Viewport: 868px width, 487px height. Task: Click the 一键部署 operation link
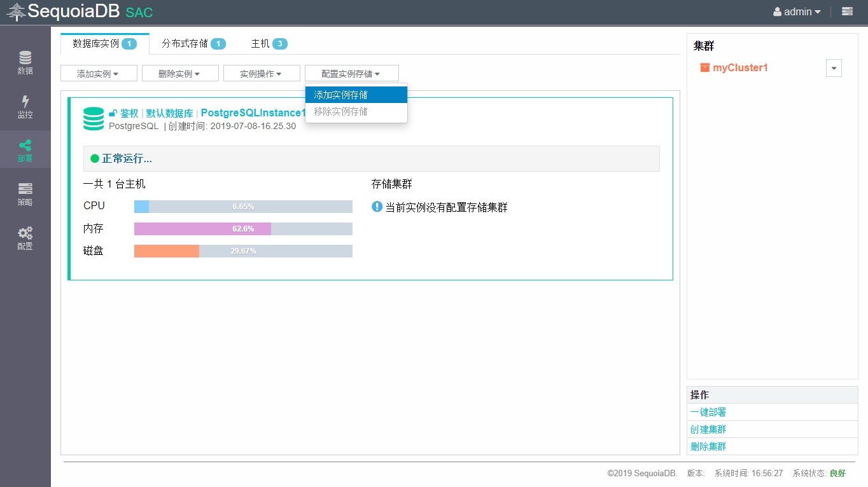[708, 412]
